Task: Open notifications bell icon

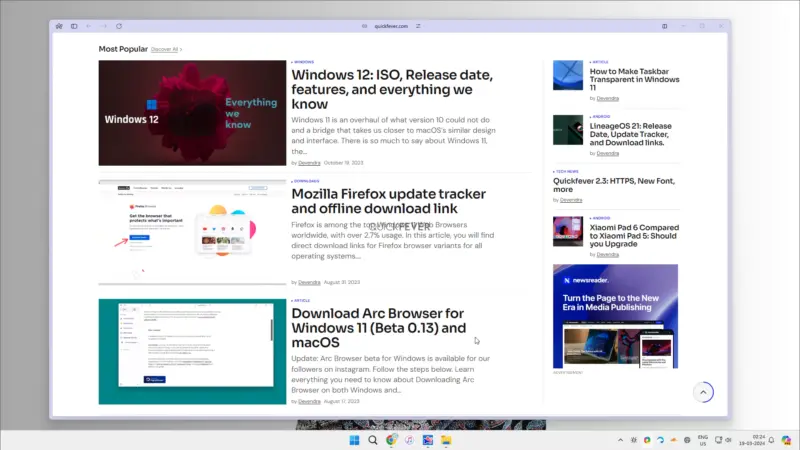Action: tap(771, 440)
